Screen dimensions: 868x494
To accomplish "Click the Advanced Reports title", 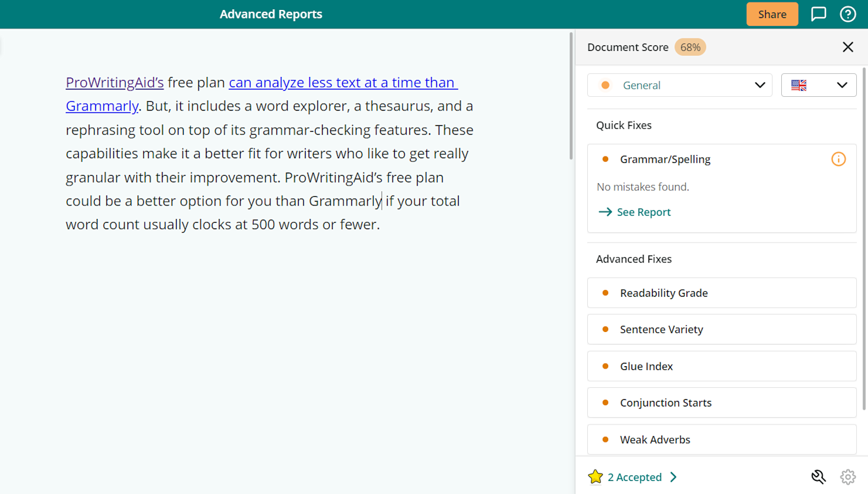I will click(x=271, y=14).
